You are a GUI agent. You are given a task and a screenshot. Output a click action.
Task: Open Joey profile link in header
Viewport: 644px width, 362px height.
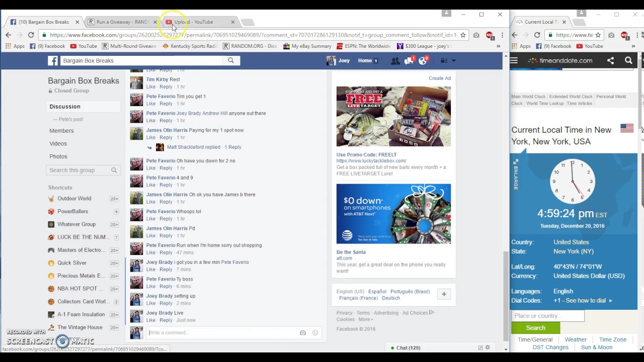[338, 61]
